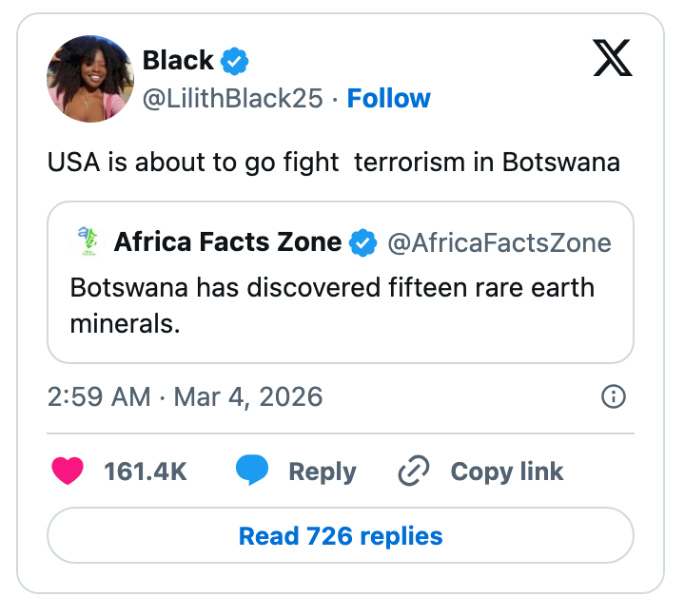Follow the LilithBlack25 account
This screenshot has width=685, height=616.
click(x=388, y=99)
